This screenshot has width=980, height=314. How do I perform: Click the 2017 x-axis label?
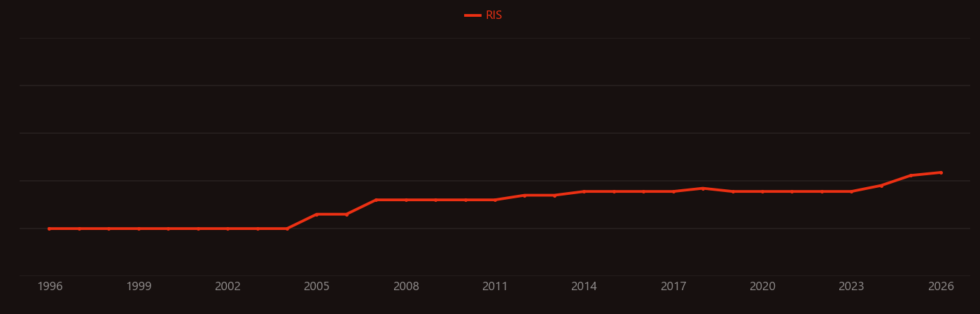pos(673,287)
